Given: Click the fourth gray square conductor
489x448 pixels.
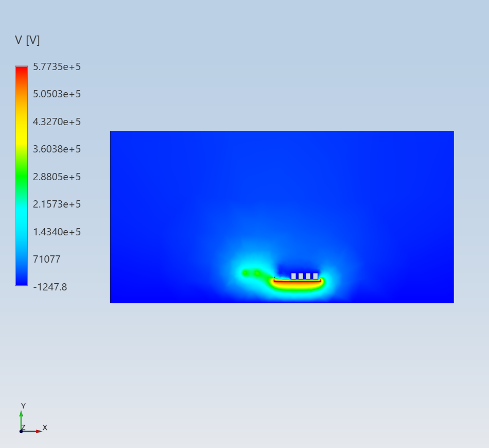Looking at the screenshot, I should (x=316, y=276).
